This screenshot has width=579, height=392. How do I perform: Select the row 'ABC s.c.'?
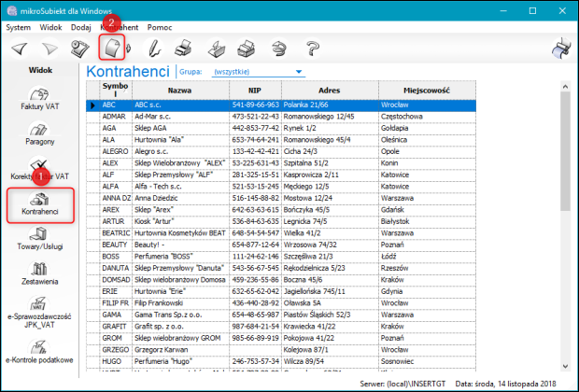(281, 105)
